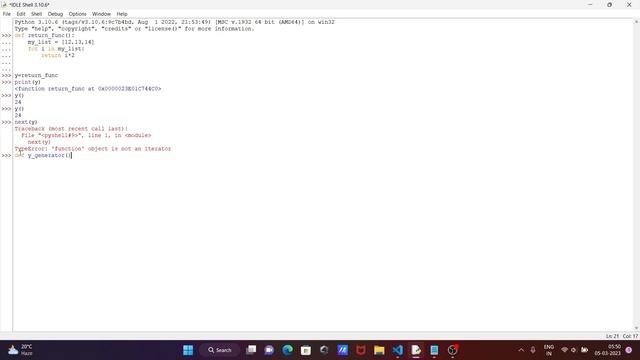The height and width of the screenshot is (360, 640).
Task: Click the Ln status bar indicator
Action: [x=612, y=336]
